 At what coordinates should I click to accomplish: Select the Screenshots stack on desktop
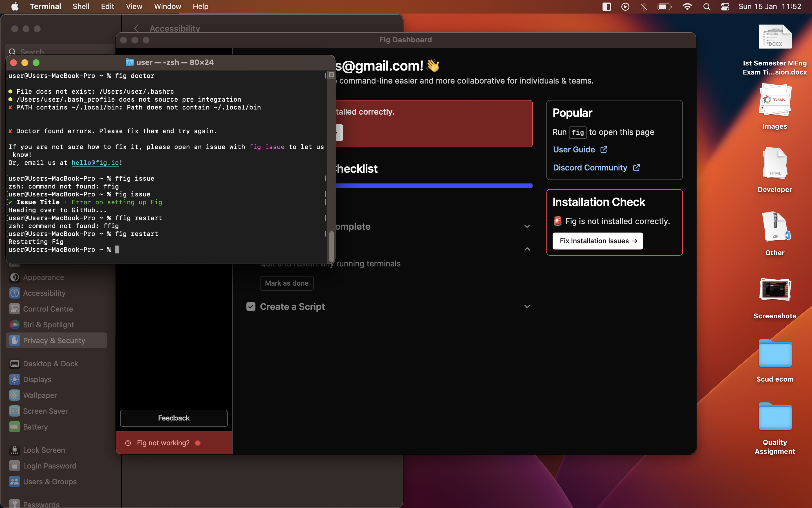tap(775, 289)
